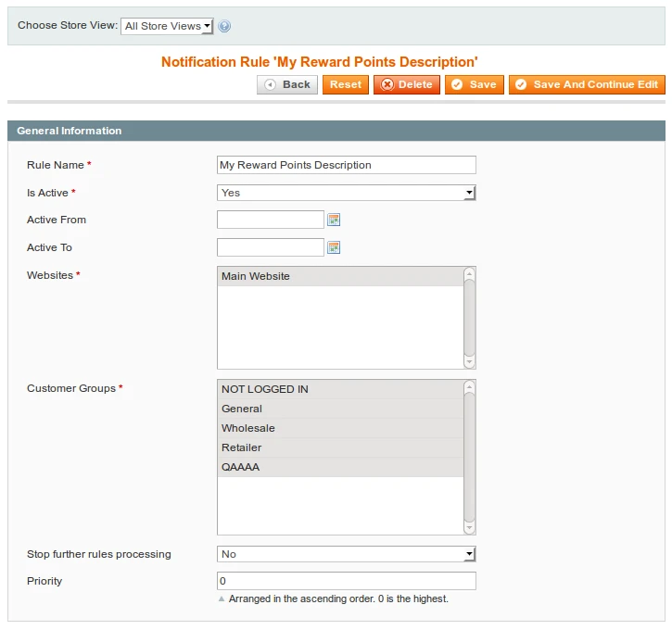This screenshot has height=630, width=672.
Task: Open the Active To calendar picker
Action: point(335,247)
